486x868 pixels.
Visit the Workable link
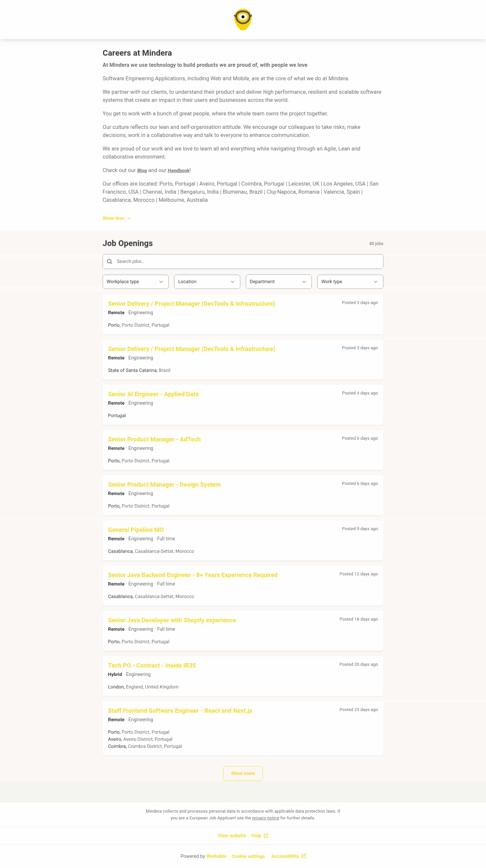coord(216,856)
